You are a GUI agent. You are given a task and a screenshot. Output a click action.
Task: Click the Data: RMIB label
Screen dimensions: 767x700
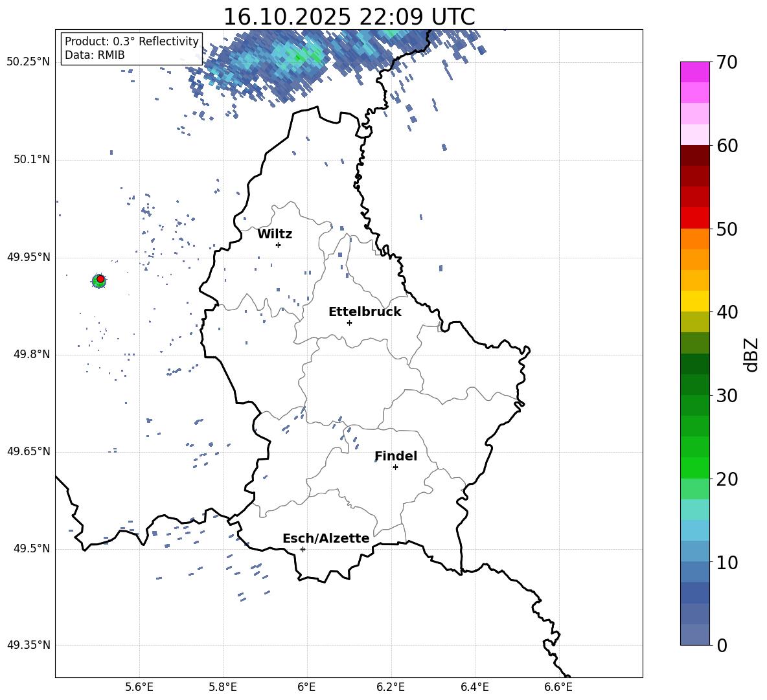pyautogui.click(x=95, y=55)
